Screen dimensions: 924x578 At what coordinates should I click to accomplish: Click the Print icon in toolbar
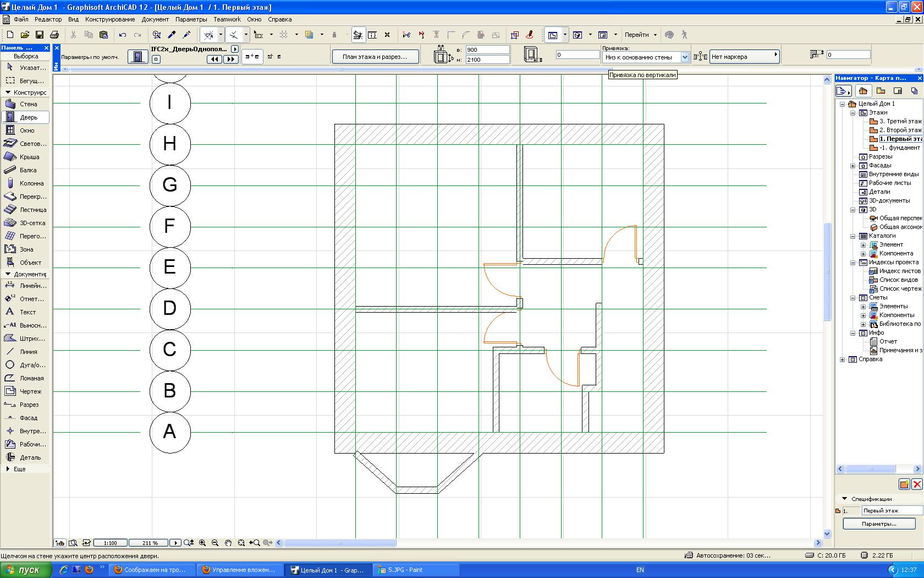click(54, 35)
